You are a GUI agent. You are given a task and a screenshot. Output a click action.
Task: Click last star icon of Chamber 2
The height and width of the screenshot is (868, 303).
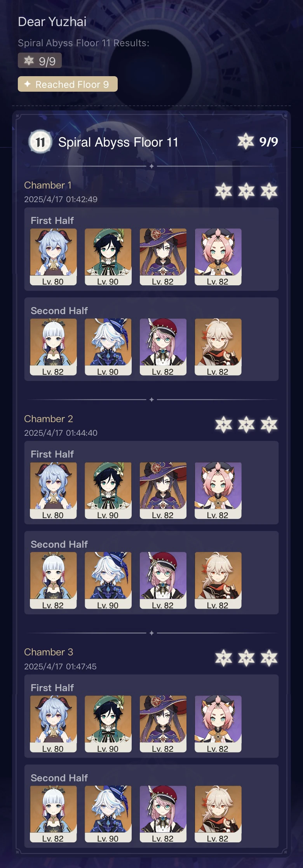pos(269,425)
